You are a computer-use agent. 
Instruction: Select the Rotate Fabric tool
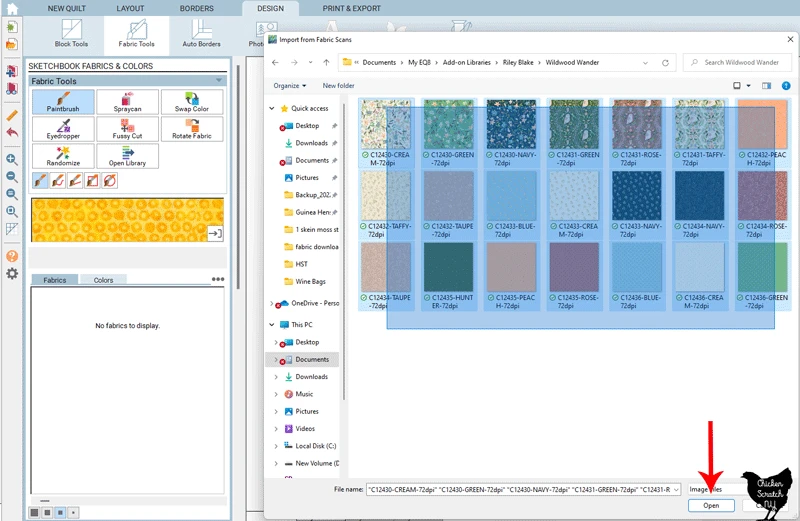[192, 129]
